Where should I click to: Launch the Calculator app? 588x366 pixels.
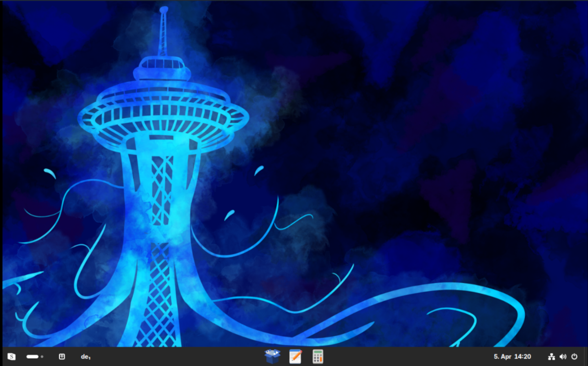pyautogui.click(x=318, y=357)
